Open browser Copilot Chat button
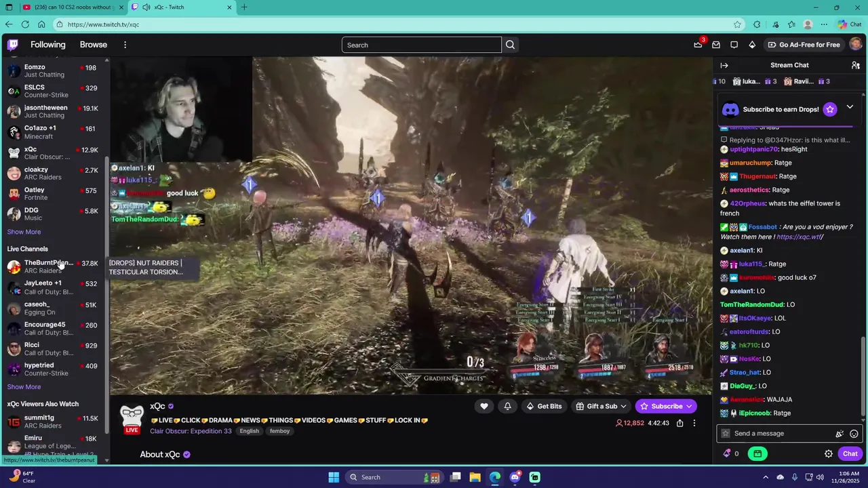 [849, 24]
